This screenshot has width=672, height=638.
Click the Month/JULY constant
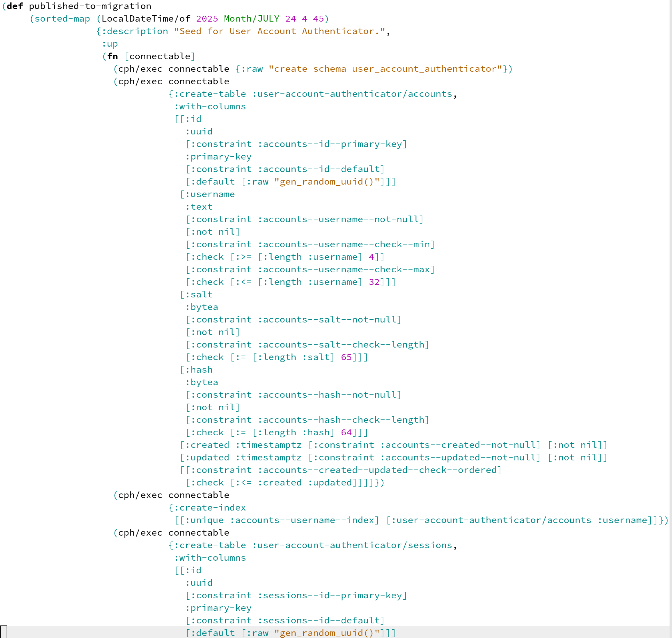click(252, 19)
